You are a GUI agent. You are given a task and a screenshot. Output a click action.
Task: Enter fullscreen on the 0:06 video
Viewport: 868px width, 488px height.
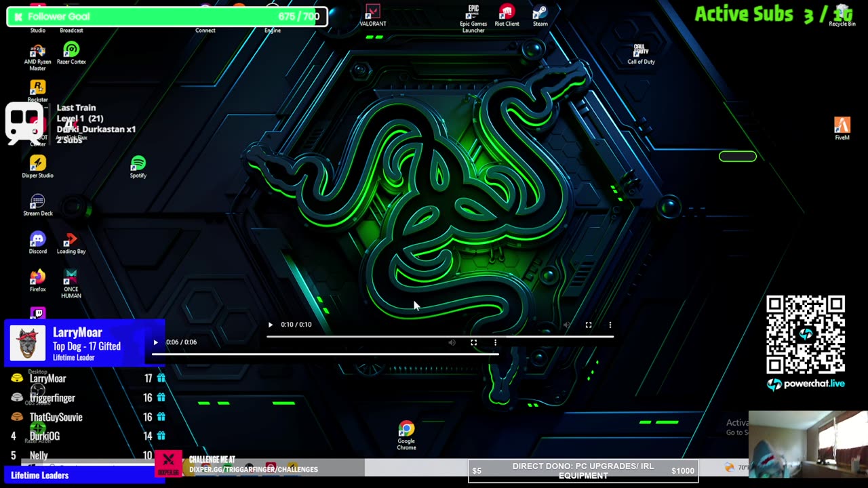[473, 342]
